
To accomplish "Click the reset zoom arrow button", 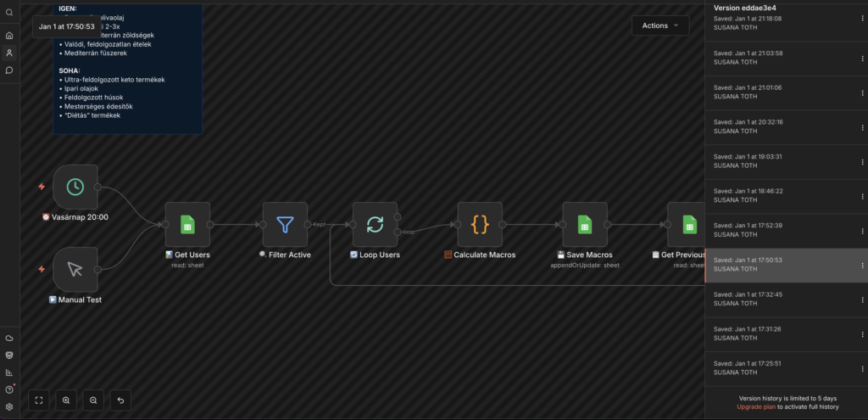I will point(120,400).
